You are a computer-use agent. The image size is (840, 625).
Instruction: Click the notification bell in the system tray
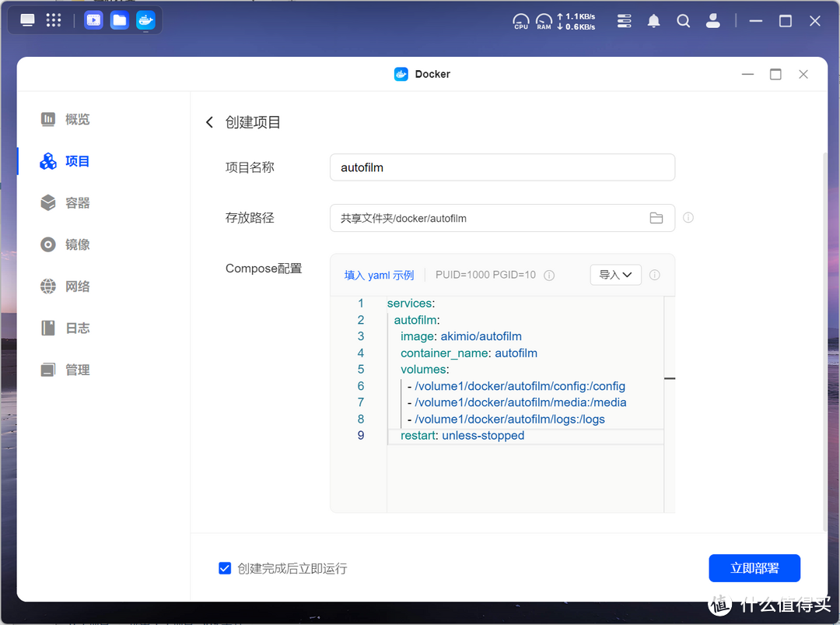point(653,21)
